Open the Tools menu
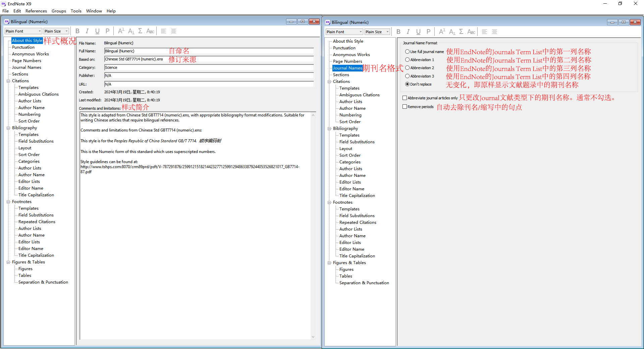The image size is (644, 349). 76,11
